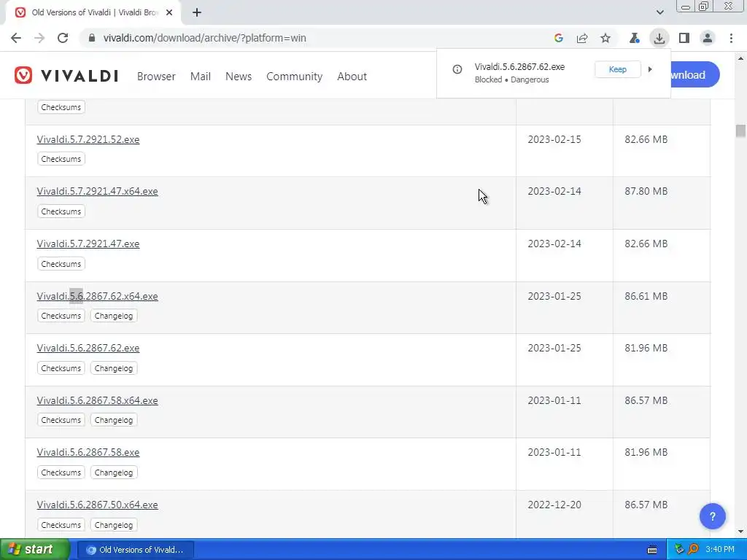Viewport: 747px width, 560px height.
Task: Open the share page icon
Action: click(582, 38)
